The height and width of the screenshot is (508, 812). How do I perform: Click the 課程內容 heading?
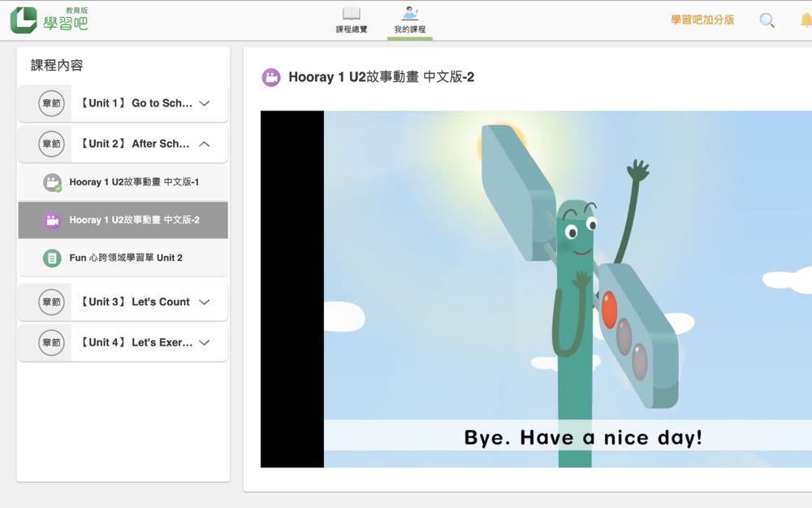[x=57, y=65]
